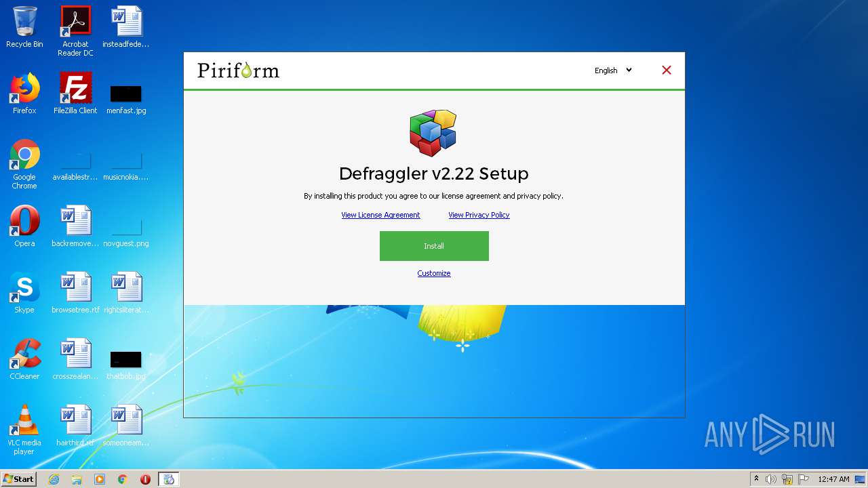Open View Privacy Policy link

[479, 215]
